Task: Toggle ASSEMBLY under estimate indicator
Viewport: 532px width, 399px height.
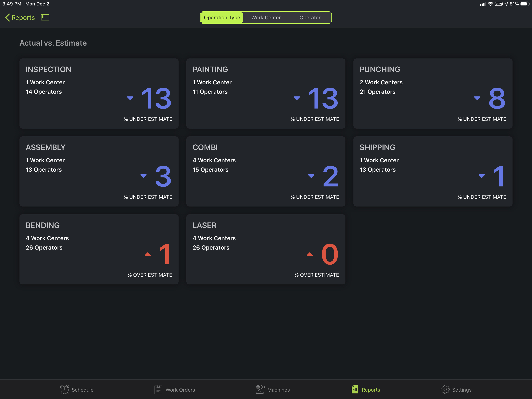Action: click(144, 176)
